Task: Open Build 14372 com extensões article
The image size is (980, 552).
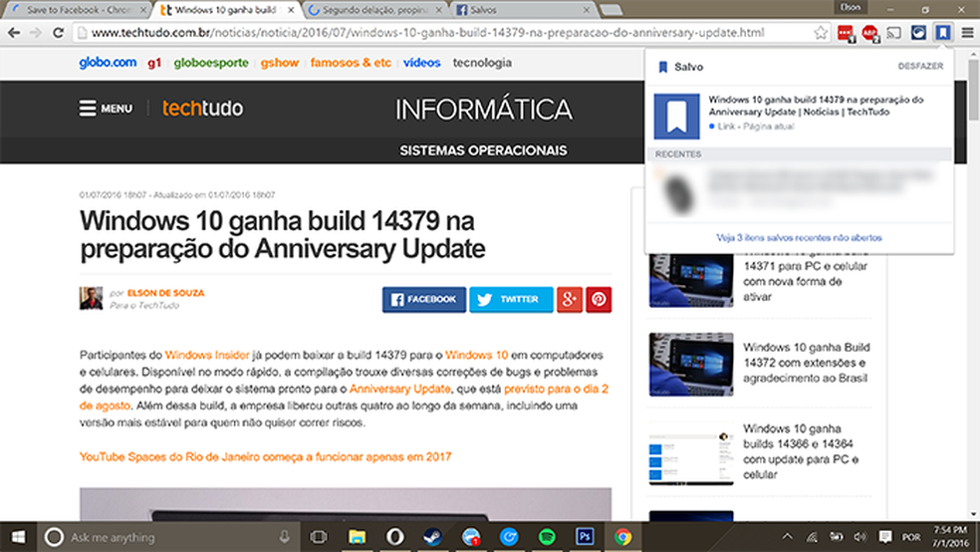Action: (x=807, y=363)
